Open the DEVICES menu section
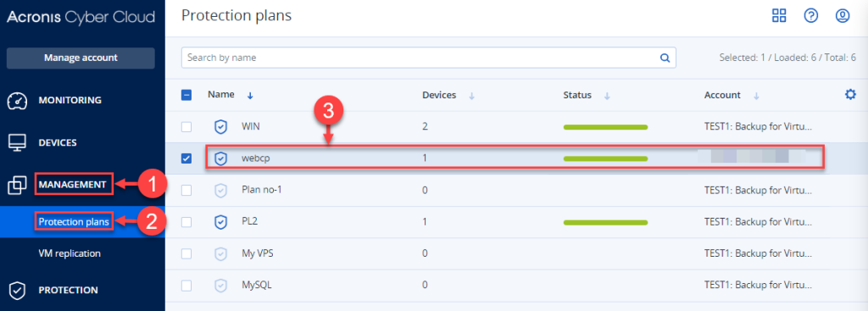 (58, 142)
